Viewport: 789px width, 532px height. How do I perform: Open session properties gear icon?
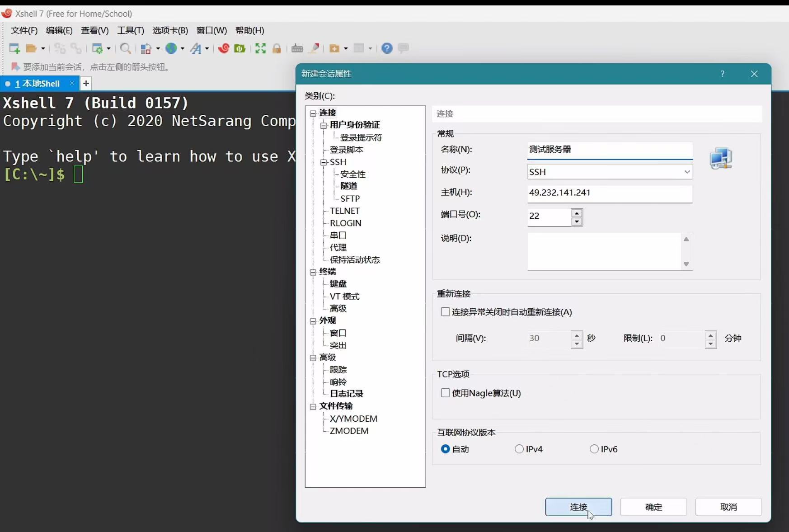[97, 48]
